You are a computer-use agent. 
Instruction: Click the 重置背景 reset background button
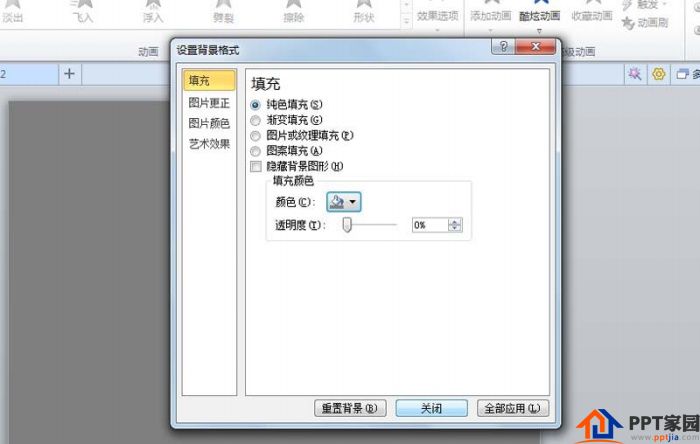[350, 408]
